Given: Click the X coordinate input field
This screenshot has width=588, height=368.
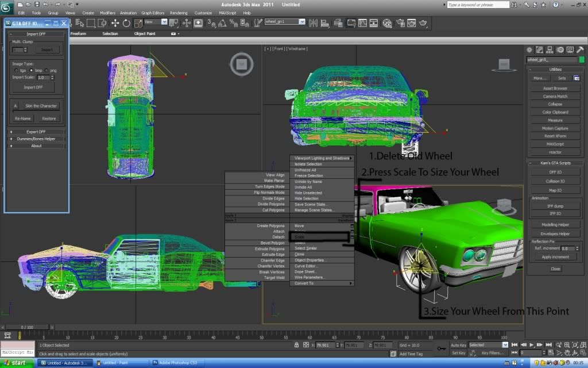Looking at the screenshot, I should pos(325,345).
